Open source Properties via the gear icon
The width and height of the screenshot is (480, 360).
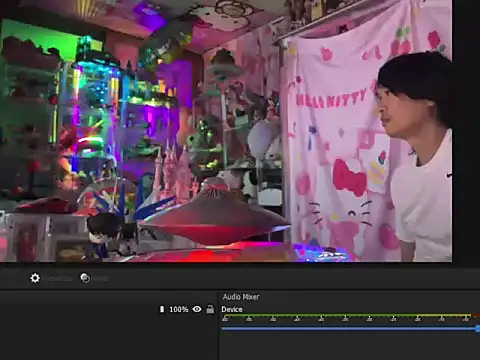coord(35,278)
